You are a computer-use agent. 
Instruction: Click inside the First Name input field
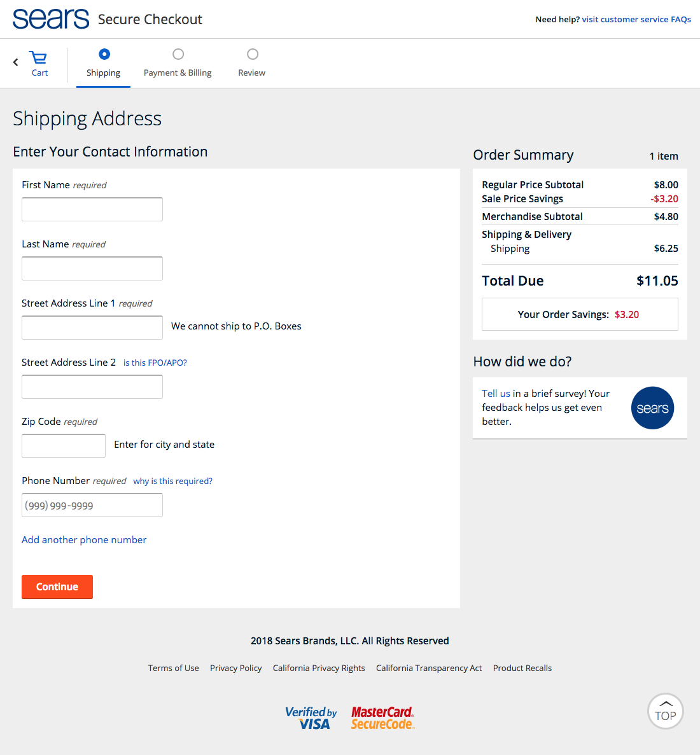pos(92,209)
